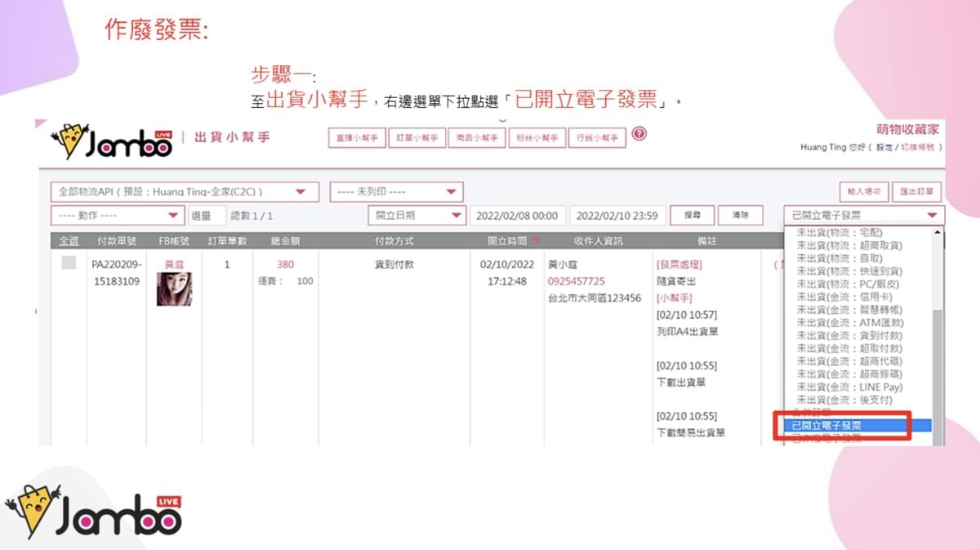Viewport: 980px width, 550px height.
Task: Collapse the 已開立電子發票 filter dropdown
Action: (863, 216)
